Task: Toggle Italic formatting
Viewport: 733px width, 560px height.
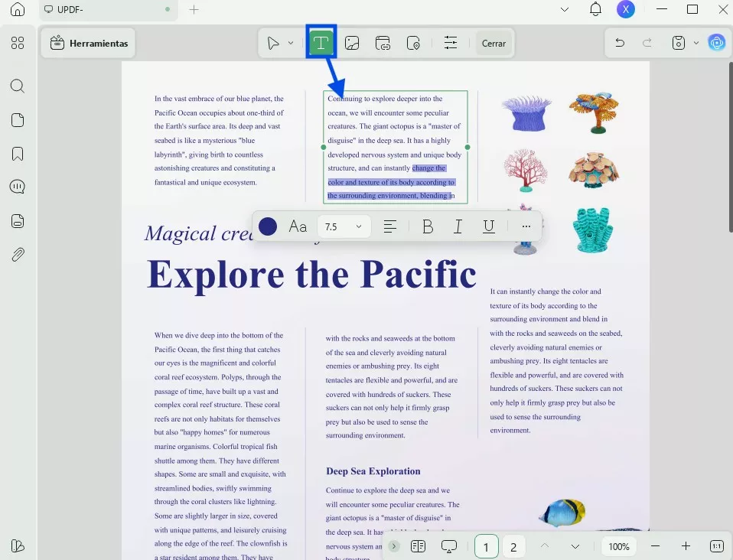Action: click(458, 226)
